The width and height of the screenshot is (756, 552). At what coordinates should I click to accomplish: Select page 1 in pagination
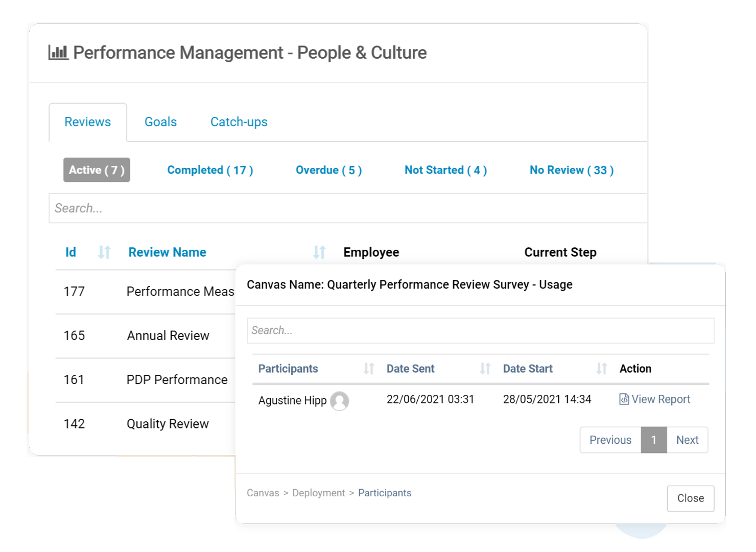pyautogui.click(x=654, y=440)
